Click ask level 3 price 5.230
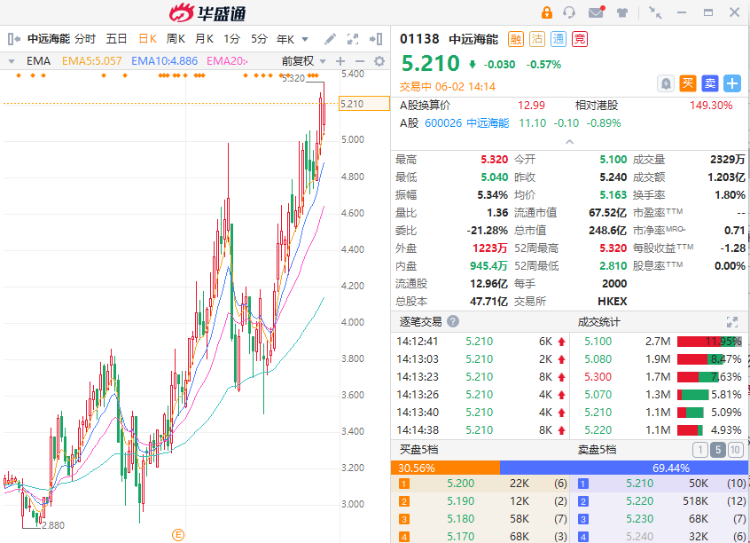Screen dimensions: 750x543 (640, 519)
